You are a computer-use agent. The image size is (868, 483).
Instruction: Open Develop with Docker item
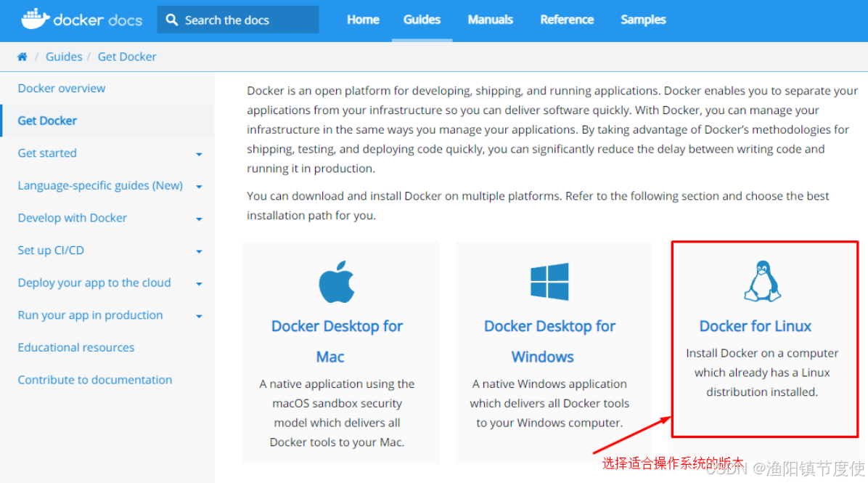tap(72, 218)
